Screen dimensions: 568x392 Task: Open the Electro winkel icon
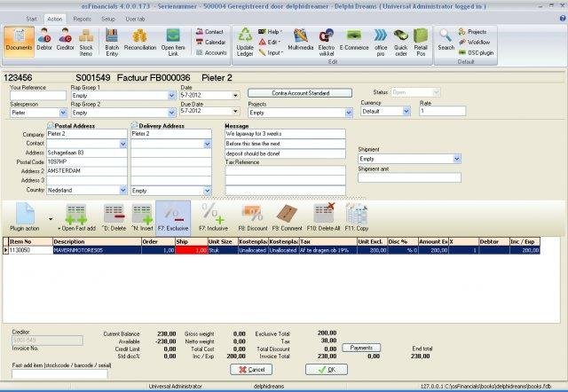tap(327, 42)
